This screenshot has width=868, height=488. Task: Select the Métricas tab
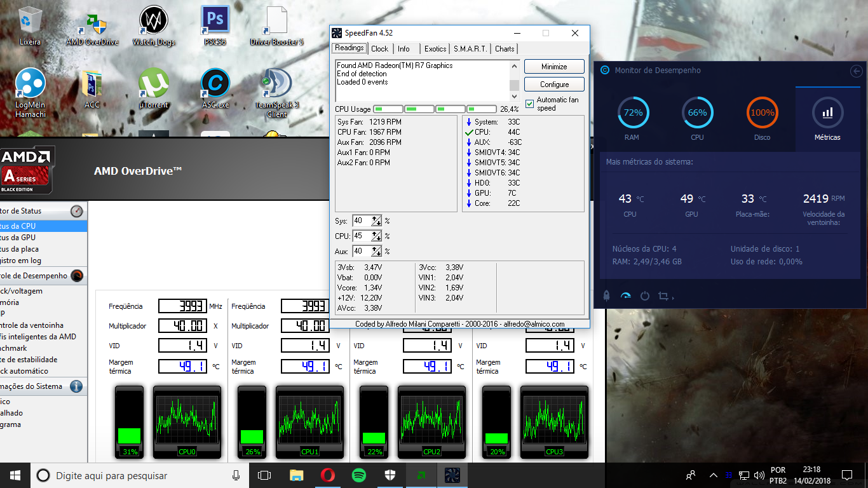827,119
